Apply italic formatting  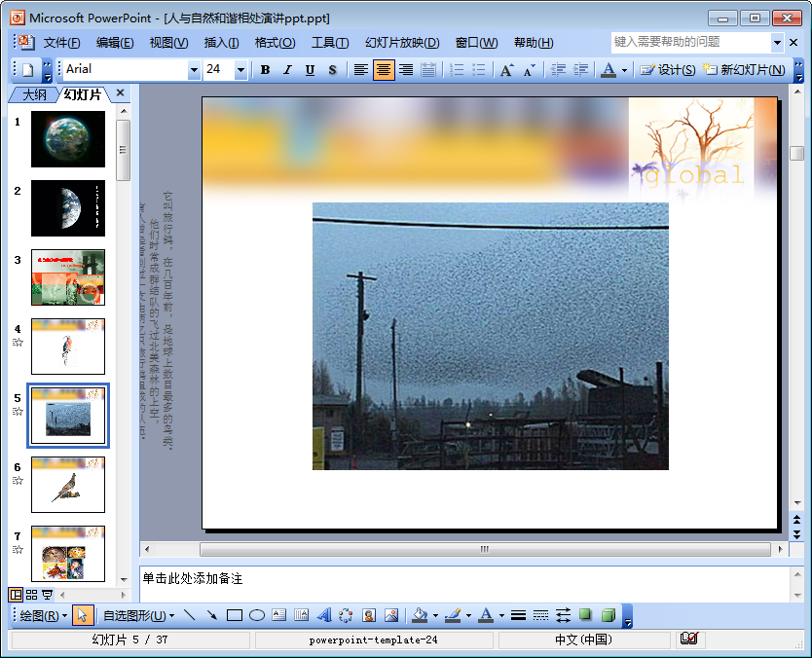point(287,70)
